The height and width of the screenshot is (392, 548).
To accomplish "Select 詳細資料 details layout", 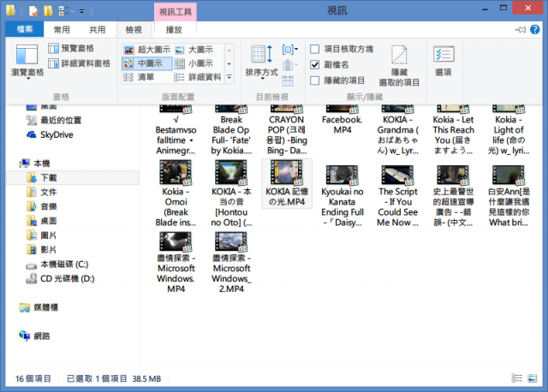I will tap(198, 77).
